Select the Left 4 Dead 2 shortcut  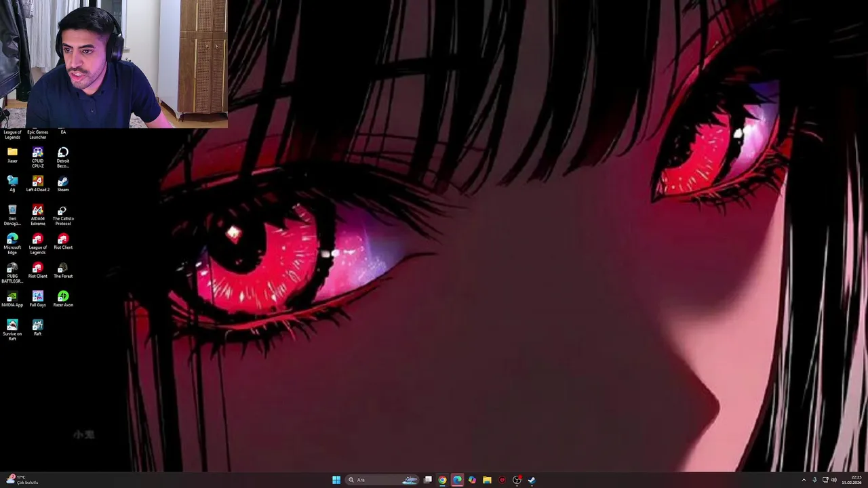37,184
